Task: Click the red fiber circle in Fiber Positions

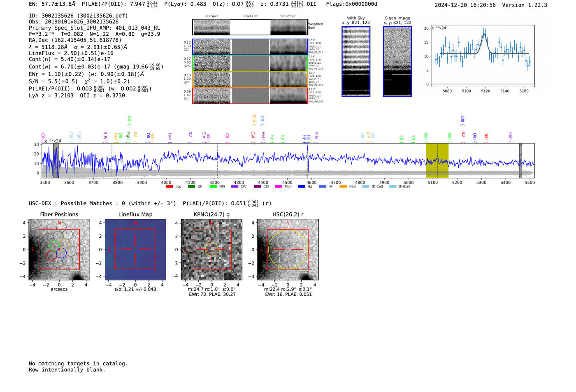Action: tap(51, 255)
